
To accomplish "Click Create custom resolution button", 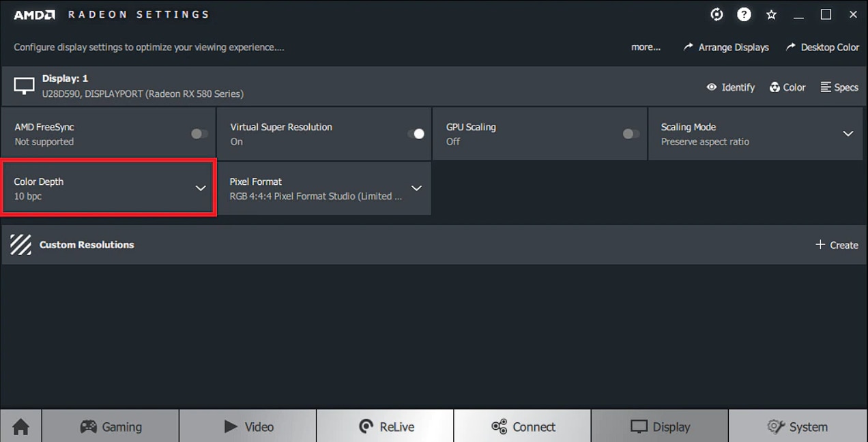I will click(837, 245).
